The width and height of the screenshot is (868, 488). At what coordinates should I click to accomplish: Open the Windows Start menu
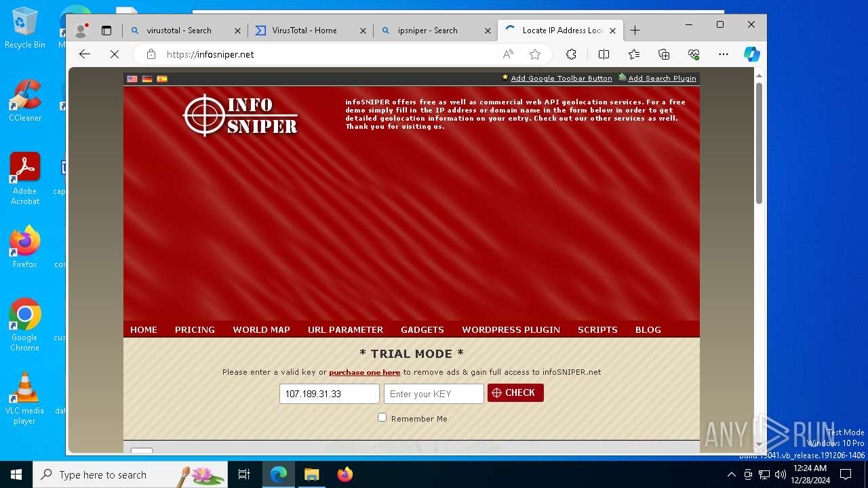(16, 474)
